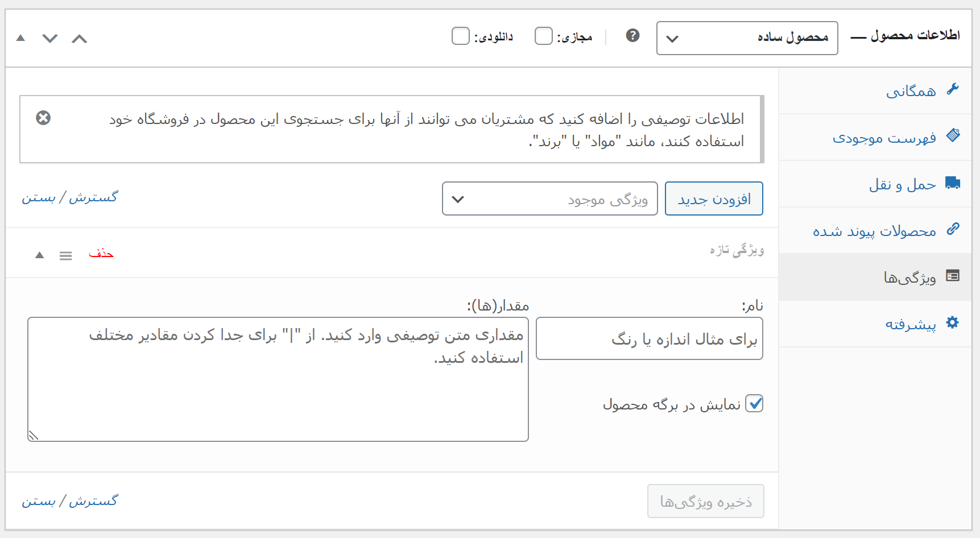Focus the نام attribute name field

(x=649, y=338)
